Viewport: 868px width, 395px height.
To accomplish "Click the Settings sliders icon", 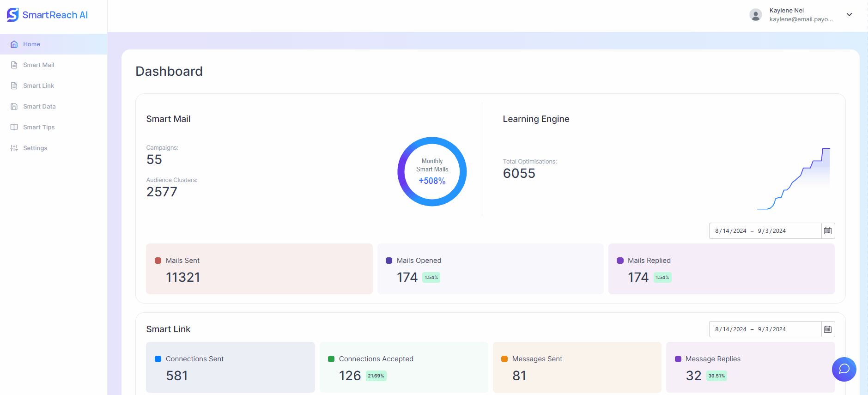I will click(14, 148).
